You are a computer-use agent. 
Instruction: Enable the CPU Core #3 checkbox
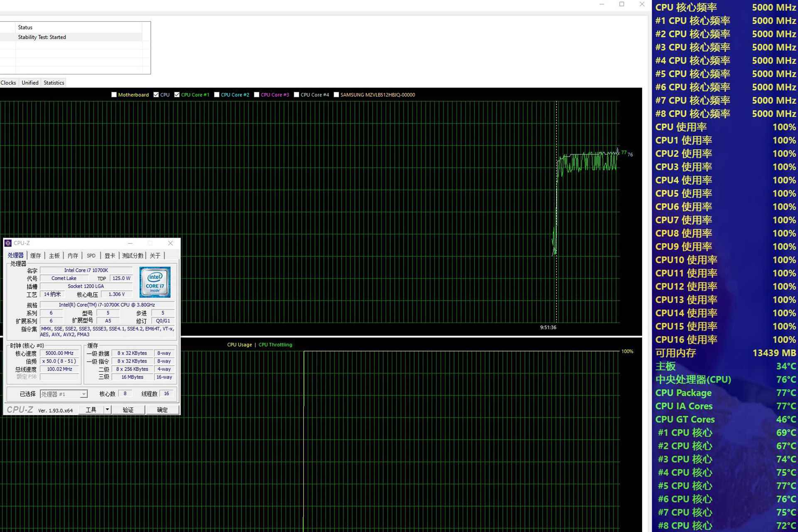click(x=257, y=95)
